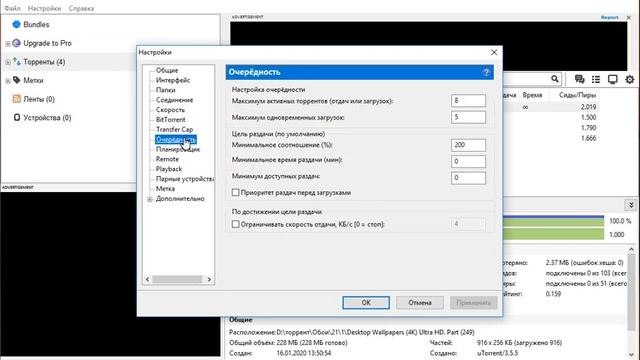Image resolution: width=640 pixels, height=360 pixels.
Task: Close the Настройки dialog
Action: (x=494, y=52)
